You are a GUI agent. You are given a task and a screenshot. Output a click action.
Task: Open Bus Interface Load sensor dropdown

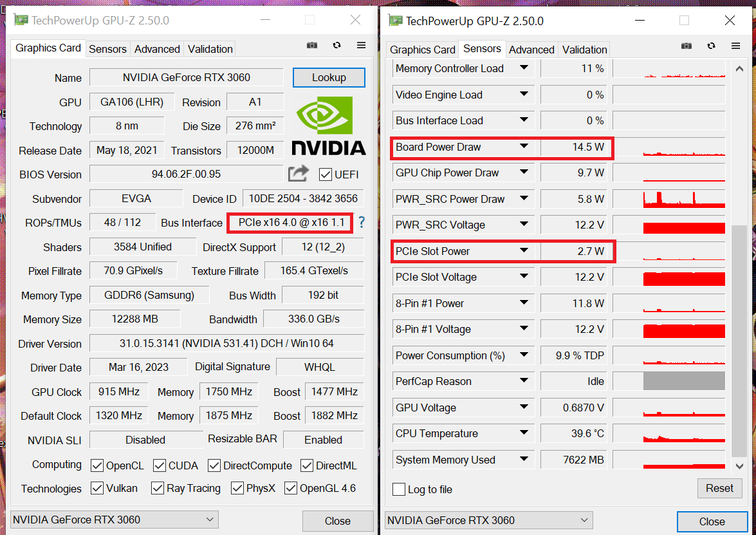point(524,120)
